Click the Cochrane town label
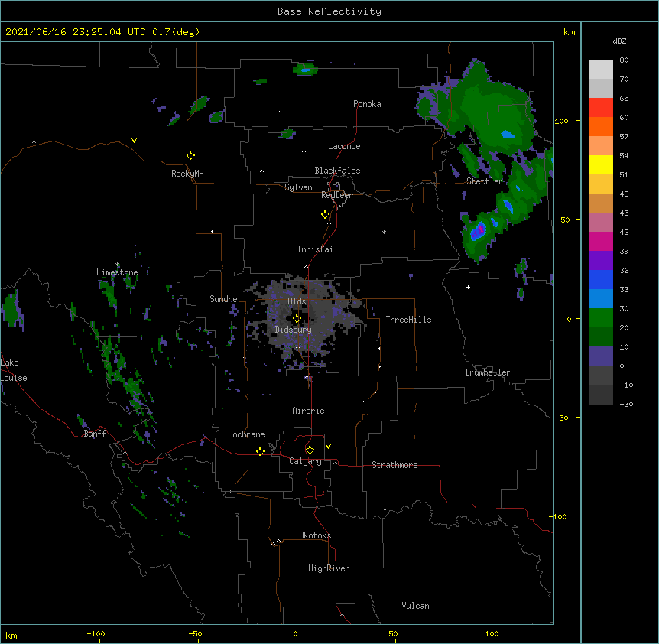The image size is (659, 644). coord(246,434)
